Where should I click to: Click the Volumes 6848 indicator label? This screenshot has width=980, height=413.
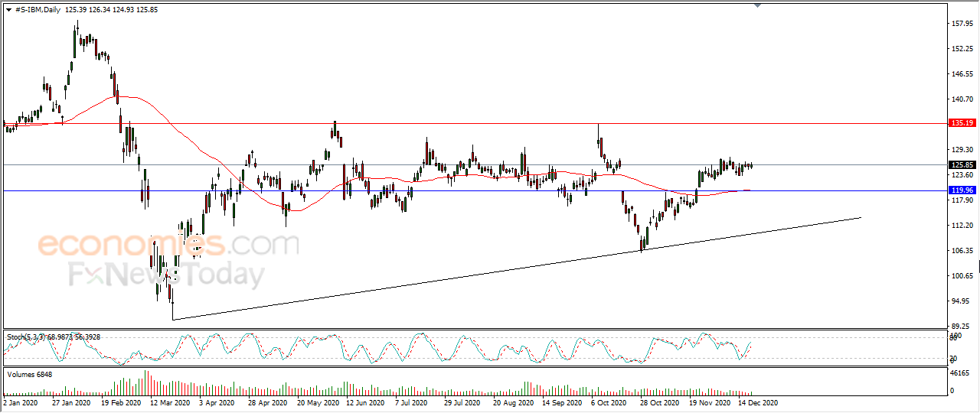(x=28, y=374)
